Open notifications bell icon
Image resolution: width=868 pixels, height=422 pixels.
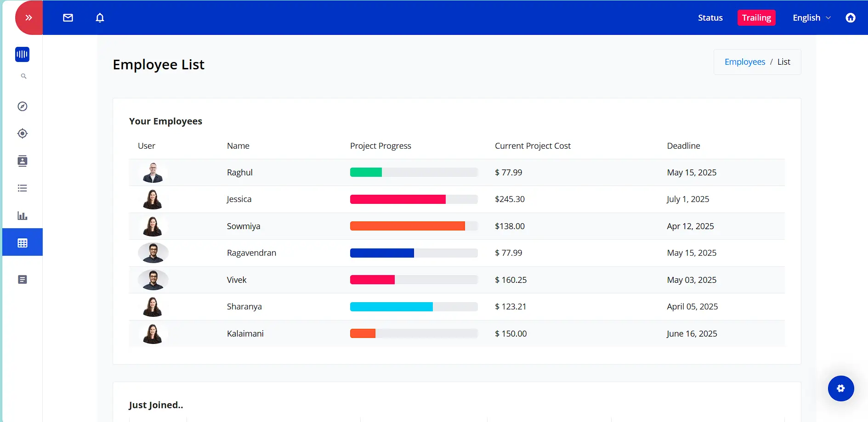[100, 18]
